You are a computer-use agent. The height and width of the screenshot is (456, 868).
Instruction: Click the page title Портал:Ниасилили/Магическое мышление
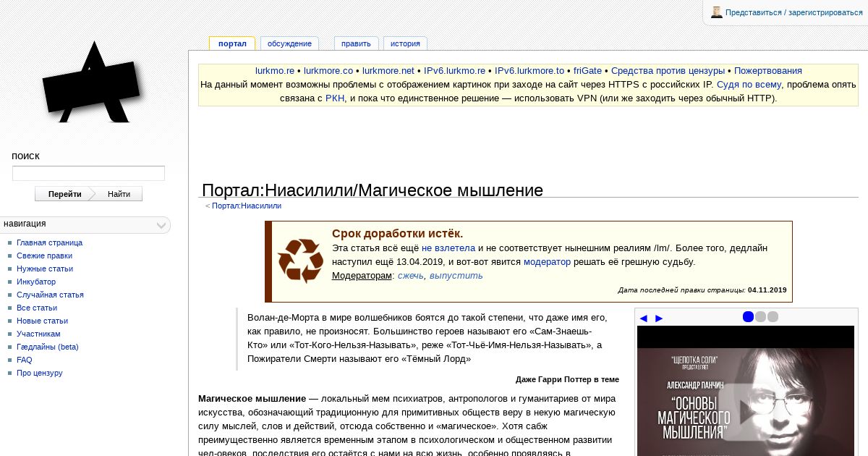(x=373, y=190)
